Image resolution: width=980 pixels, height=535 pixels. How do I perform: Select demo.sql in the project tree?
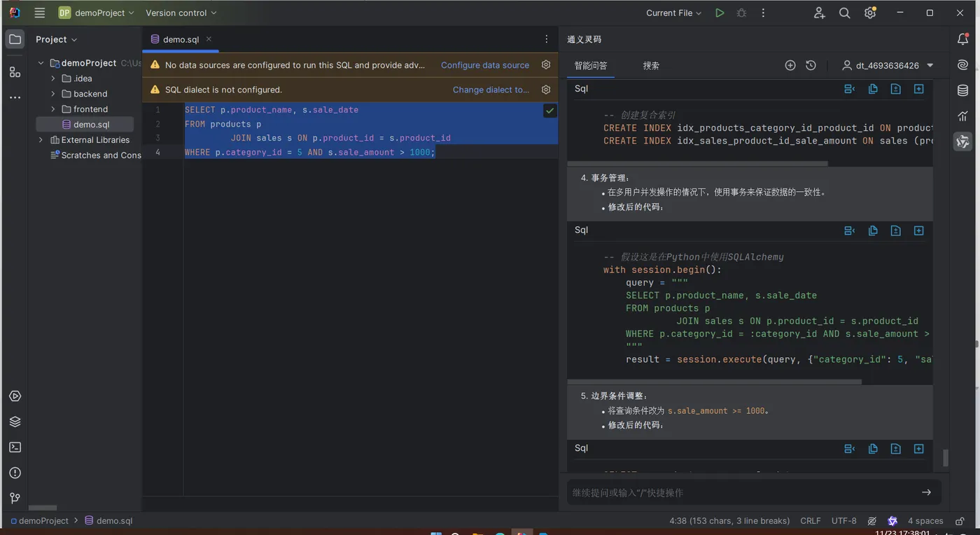(85, 125)
